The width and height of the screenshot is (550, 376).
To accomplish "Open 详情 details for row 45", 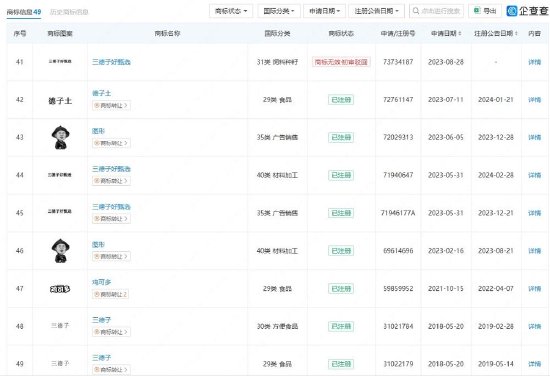I will pos(534,213).
